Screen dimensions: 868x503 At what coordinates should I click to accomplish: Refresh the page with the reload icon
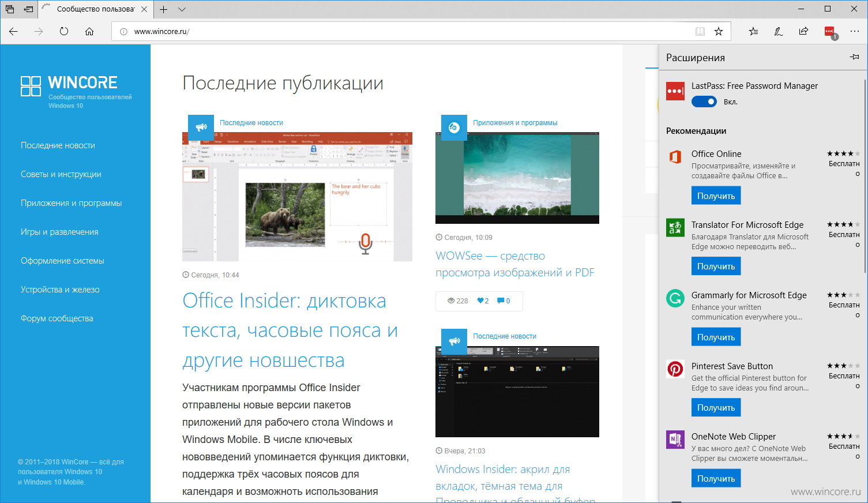[64, 31]
